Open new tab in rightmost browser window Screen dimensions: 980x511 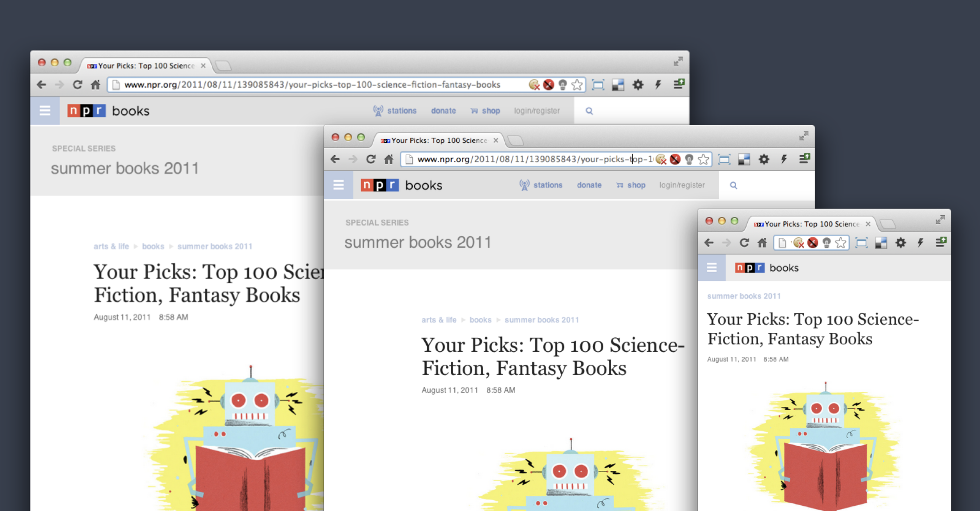888,224
